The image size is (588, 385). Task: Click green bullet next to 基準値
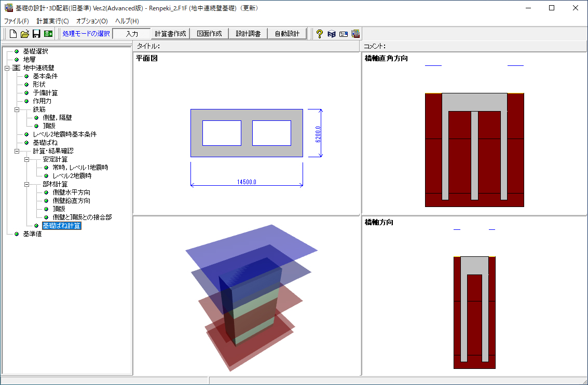(17, 234)
